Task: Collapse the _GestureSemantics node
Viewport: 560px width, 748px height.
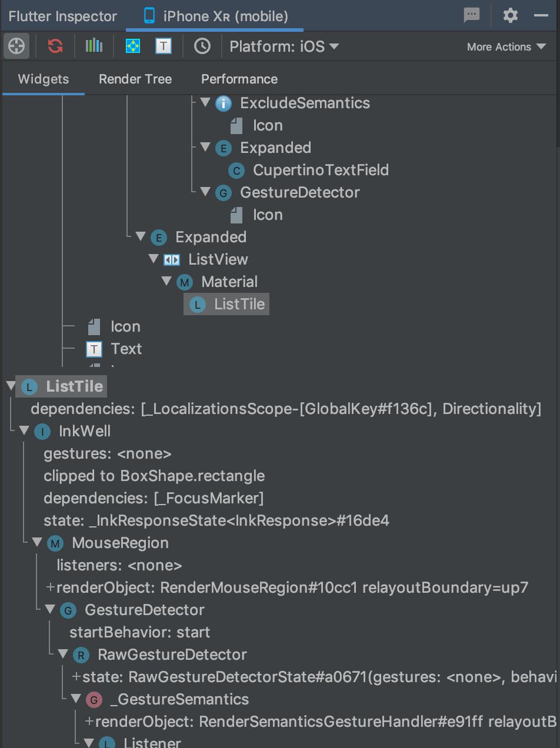Action: pos(75,699)
